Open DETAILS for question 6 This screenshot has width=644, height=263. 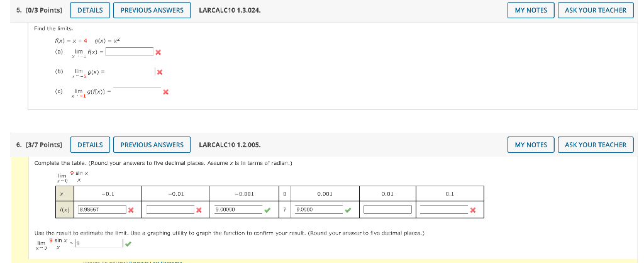coord(90,145)
